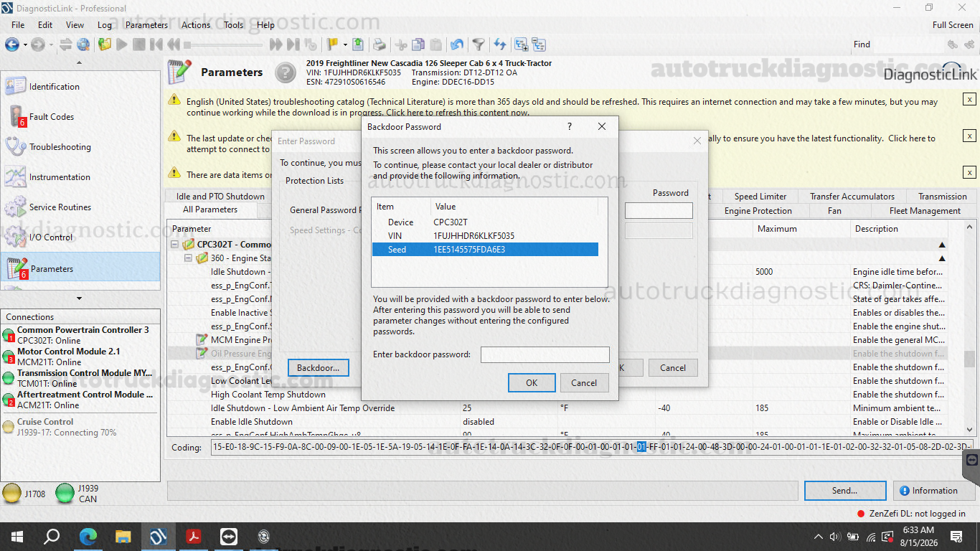980x551 pixels.
Task: Click the Backdoor... button in Enter Password dialog
Action: (x=318, y=368)
